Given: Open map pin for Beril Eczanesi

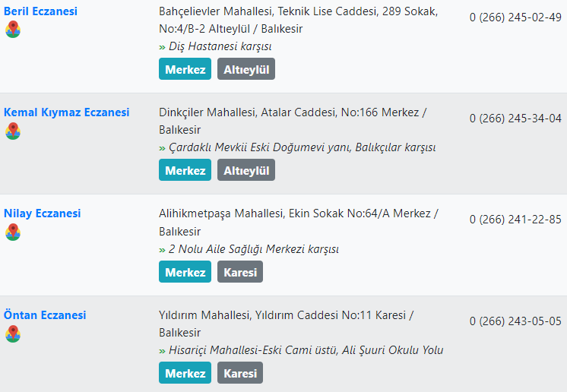Looking at the screenshot, I should pos(13,30).
